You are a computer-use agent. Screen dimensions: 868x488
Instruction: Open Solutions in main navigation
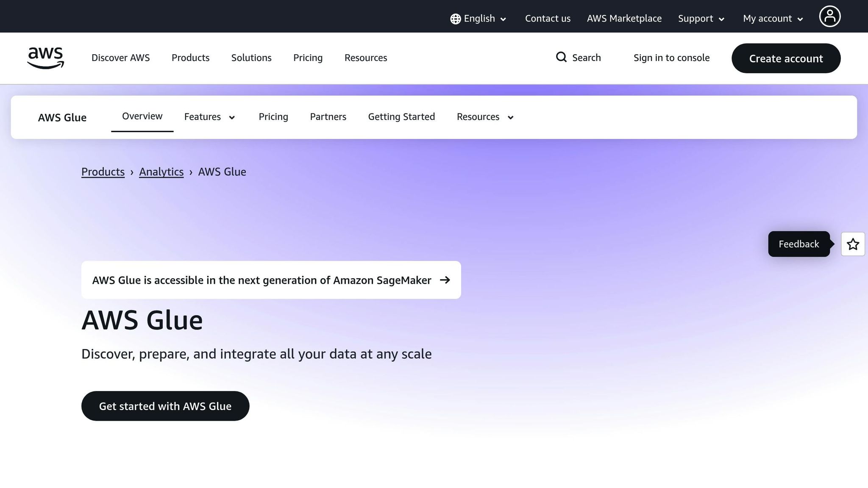tap(251, 58)
